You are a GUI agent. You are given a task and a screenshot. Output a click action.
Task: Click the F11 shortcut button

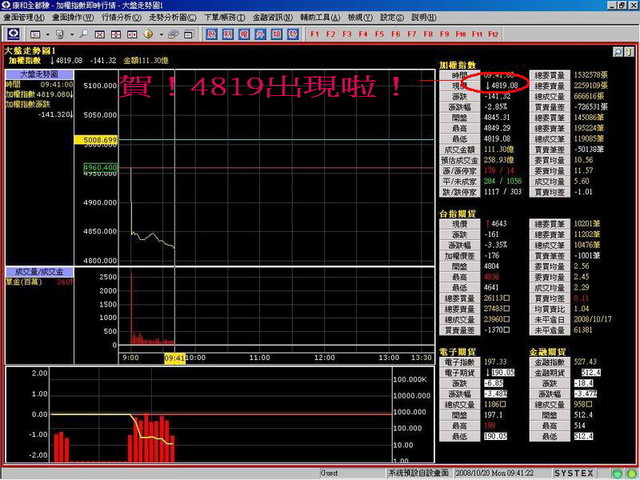tap(477, 34)
